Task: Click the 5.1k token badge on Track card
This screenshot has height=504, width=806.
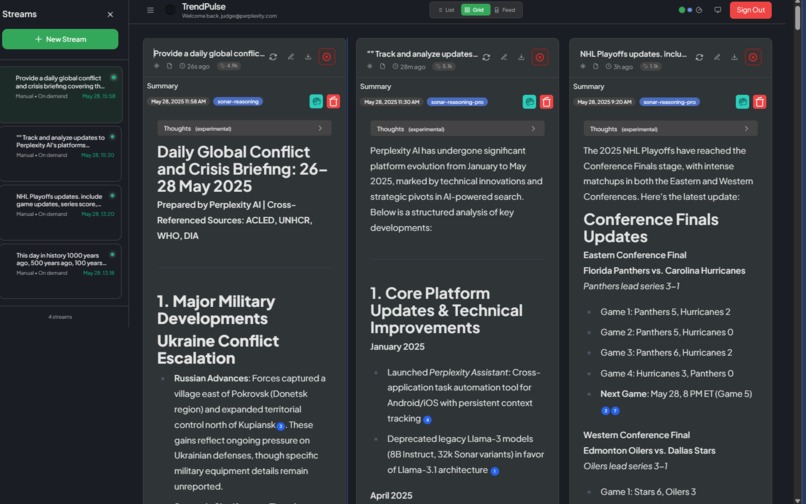Action: [443, 66]
